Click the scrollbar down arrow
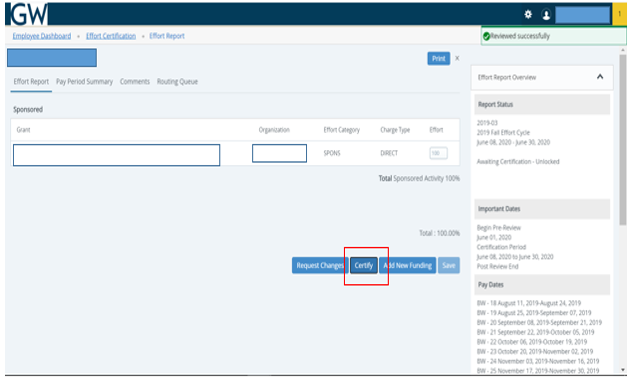The width and height of the screenshot is (632, 378). [x=623, y=370]
